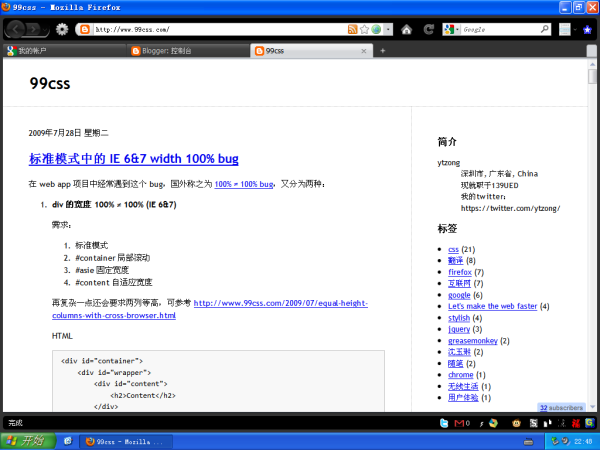Expand the address bar history dropdown
Screen dimensions: 600x450
point(388,30)
